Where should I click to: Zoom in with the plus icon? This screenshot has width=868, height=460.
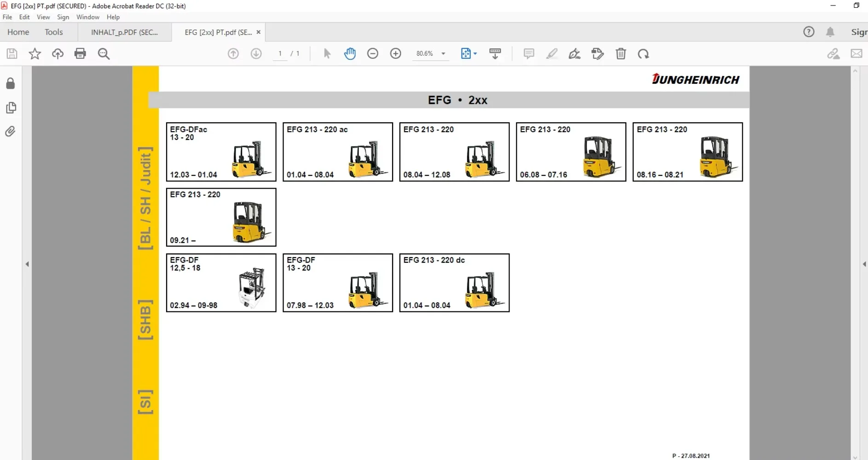(395, 54)
